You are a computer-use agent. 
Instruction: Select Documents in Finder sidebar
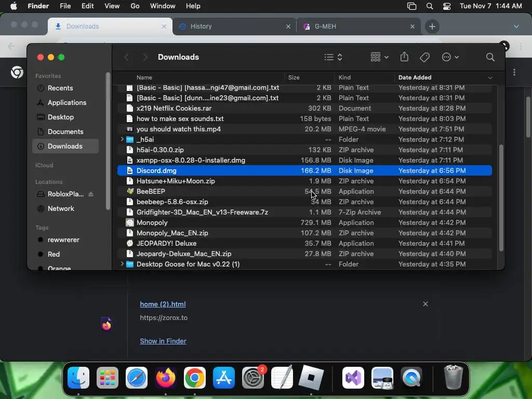click(x=65, y=131)
